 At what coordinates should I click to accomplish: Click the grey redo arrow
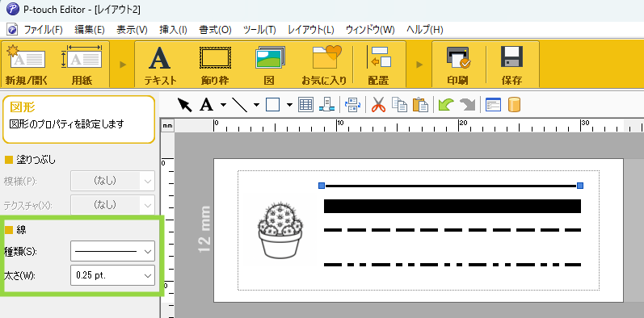coord(467,105)
